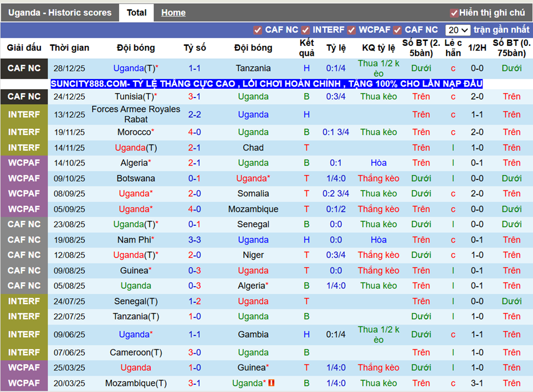Click Forces Armee Royales Rabat team
Image resolution: width=533 pixels, height=392 pixels.
tap(136, 114)
